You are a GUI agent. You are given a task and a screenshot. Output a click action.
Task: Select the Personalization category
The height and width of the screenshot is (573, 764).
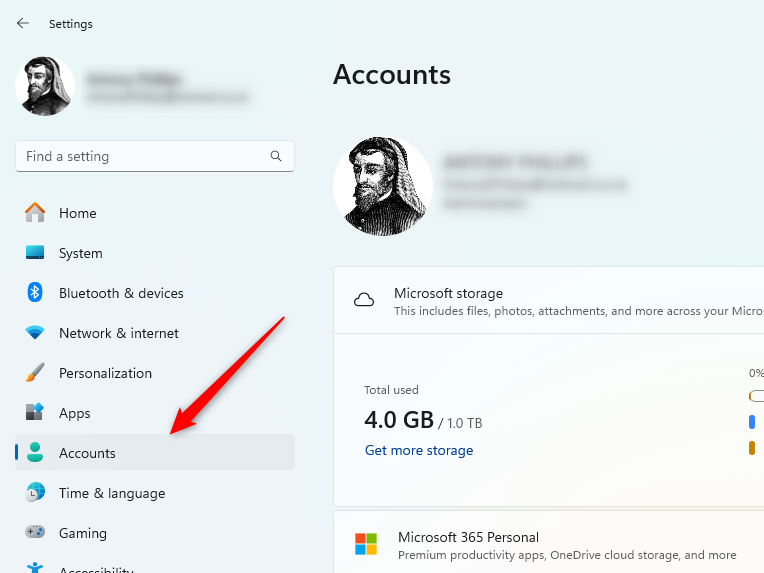[155, 373]
